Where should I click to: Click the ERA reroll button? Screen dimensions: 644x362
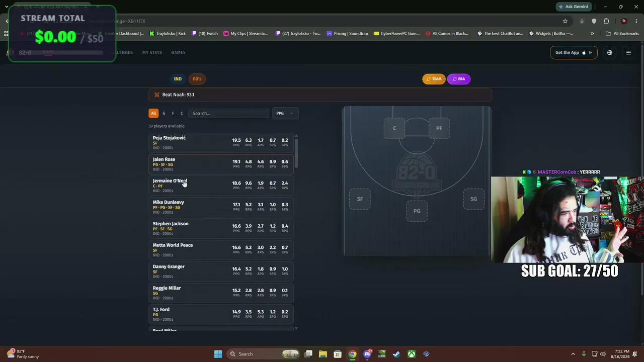tap(458, 79)
